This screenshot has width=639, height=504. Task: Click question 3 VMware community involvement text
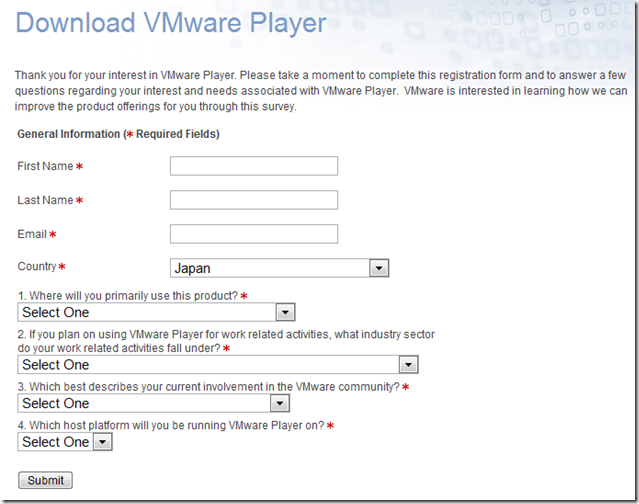coord(209,387)
